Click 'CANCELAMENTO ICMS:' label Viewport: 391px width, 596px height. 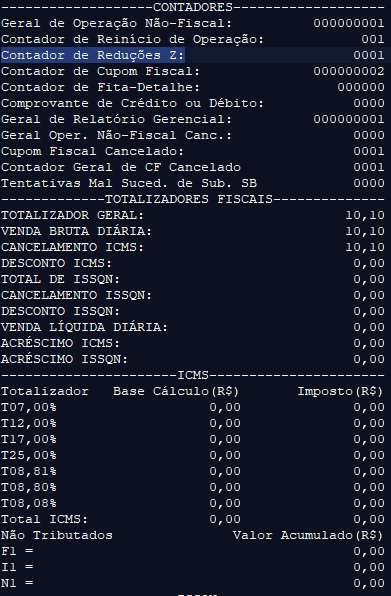click(x=73, y=247)
